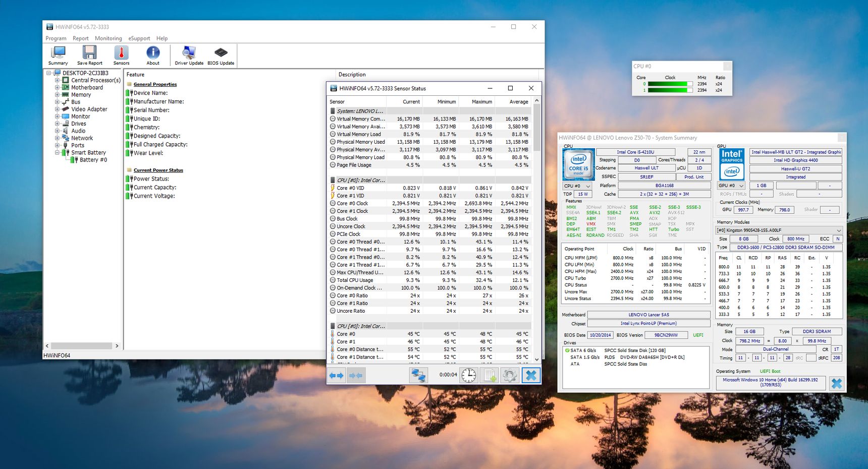Viewport: 868px width, 469px height.
Task: Select the Monitor tree icon
Action: point(66,116)
